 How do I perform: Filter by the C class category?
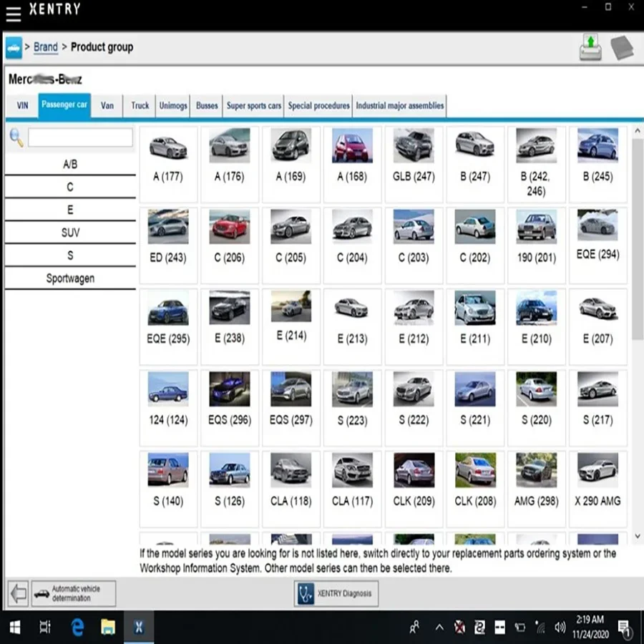coord(70,187)
